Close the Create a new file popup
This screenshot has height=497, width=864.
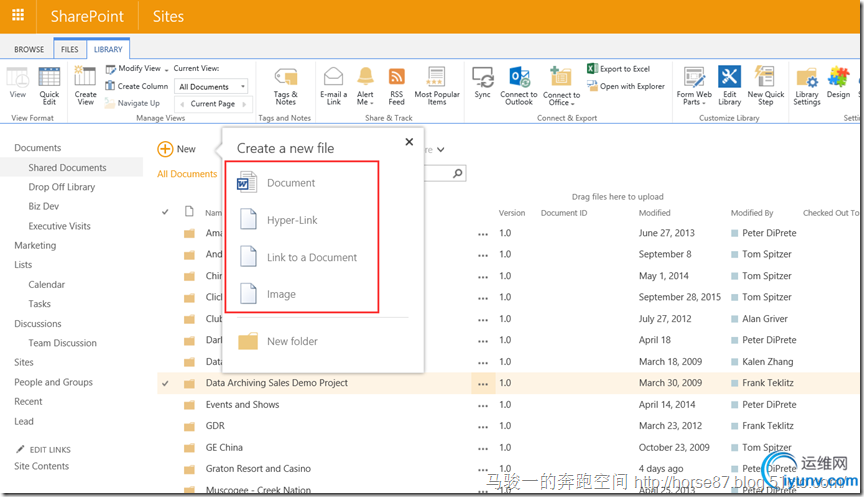click(409, 142)
